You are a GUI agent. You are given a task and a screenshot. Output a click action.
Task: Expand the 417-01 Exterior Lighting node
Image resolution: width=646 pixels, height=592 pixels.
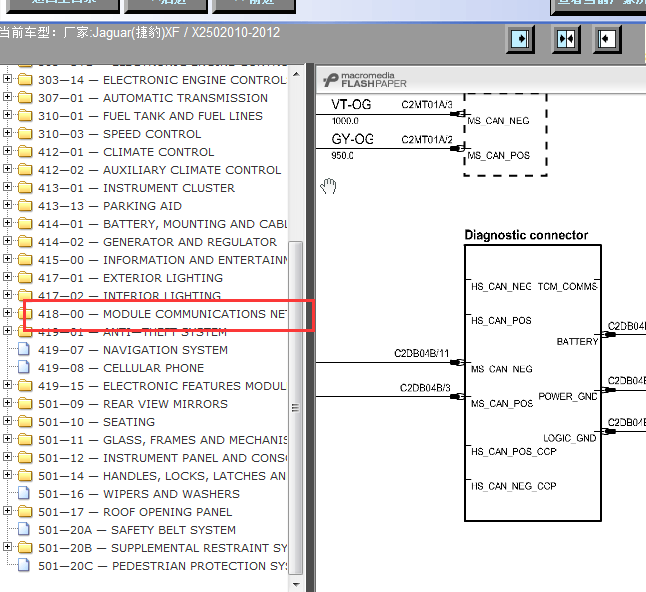pos(7,276)
